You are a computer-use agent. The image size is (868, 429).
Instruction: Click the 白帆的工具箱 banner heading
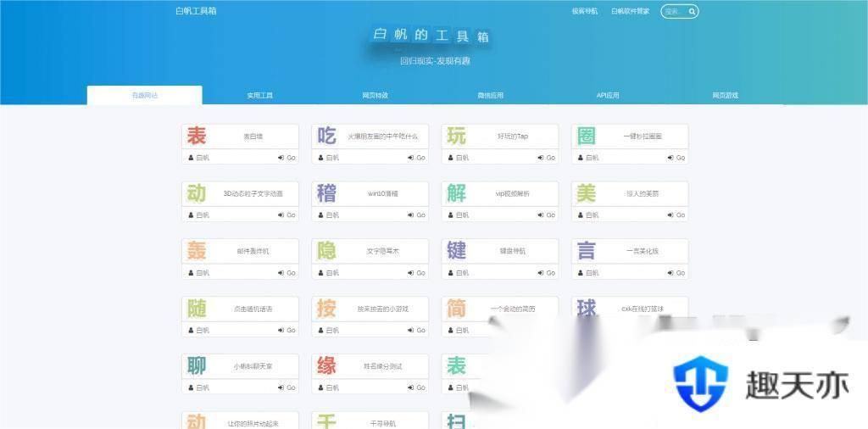pos(431,35)
